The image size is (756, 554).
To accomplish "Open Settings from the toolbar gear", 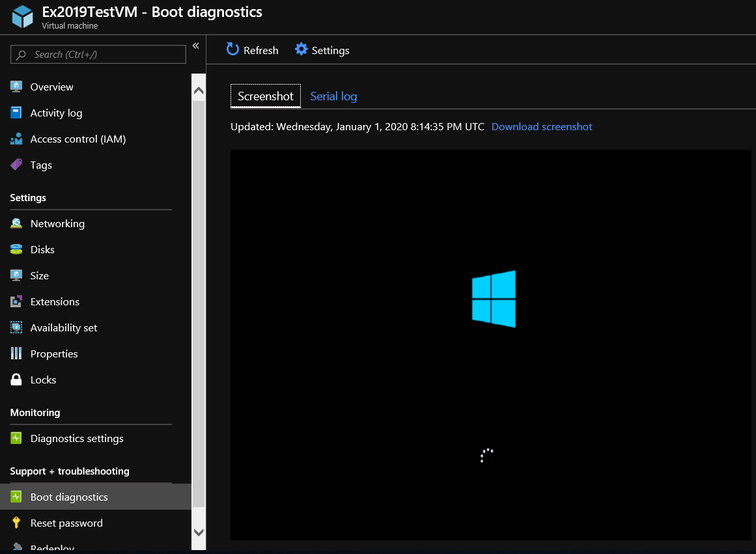I will pyautogui.click(x=301, y=49).
